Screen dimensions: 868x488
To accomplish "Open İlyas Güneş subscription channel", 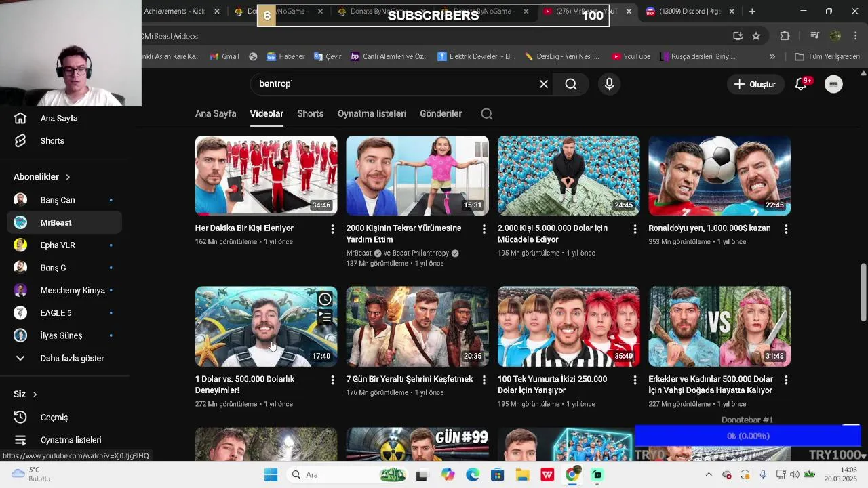I will (64, 335).
